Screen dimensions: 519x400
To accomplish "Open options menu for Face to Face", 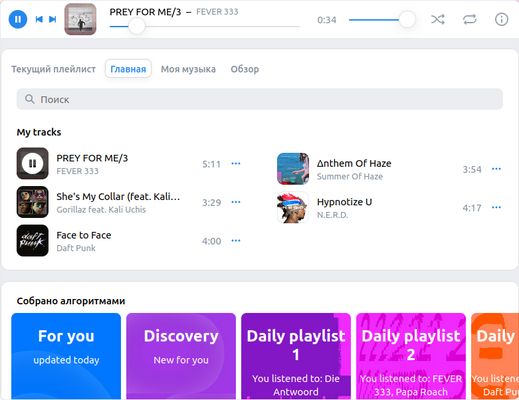I will [x=236, y=240].
